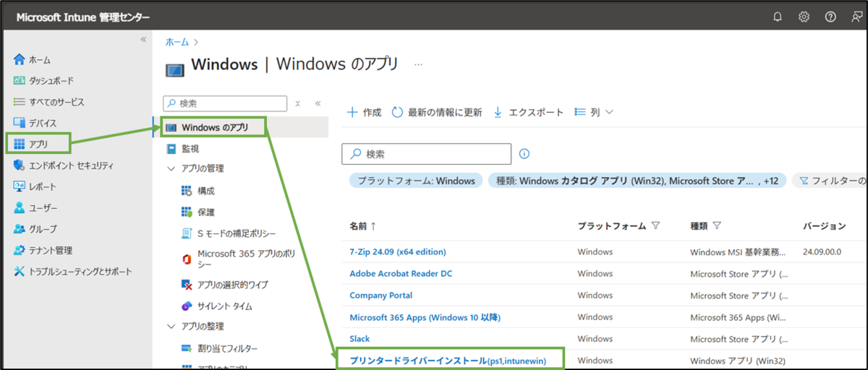868x370 pixels.
Task: Open トラブルシューティングとサポート in left navigation
Action: 73,272
